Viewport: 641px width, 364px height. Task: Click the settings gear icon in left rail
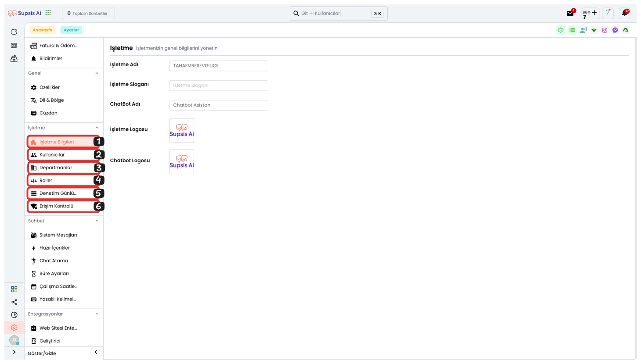click(x=14, y=328)
